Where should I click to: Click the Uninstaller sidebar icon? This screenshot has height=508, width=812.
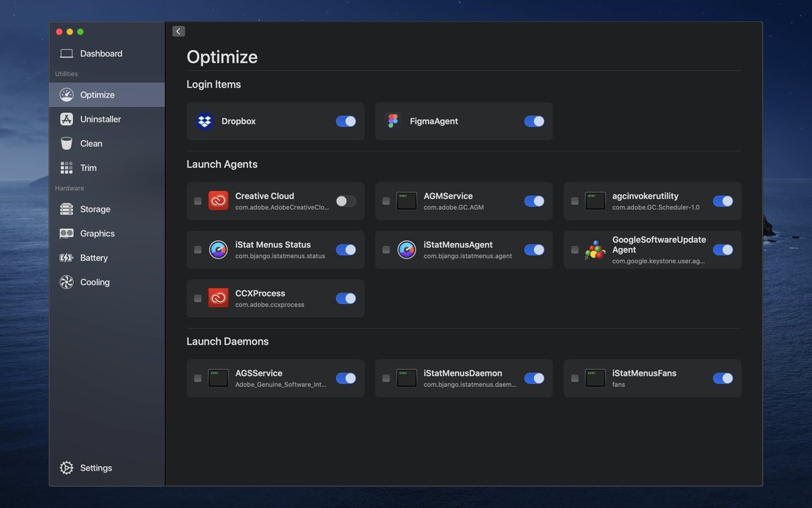pos(66,119)
